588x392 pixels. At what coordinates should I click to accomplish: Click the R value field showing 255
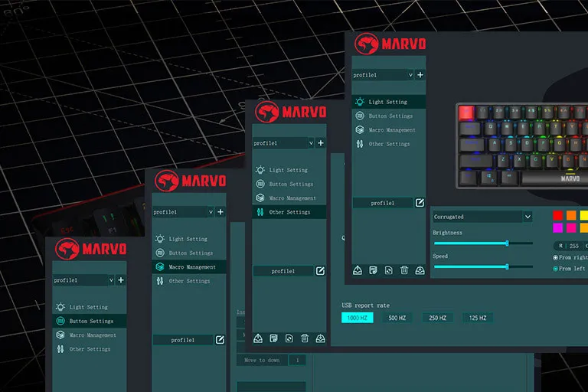click(x=574, y=246)
